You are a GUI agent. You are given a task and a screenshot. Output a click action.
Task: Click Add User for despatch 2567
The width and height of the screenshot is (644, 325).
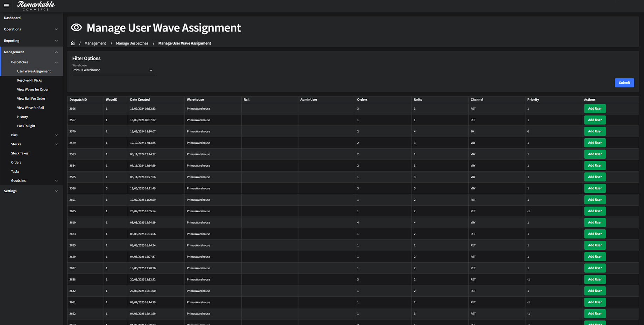point(595,120)
